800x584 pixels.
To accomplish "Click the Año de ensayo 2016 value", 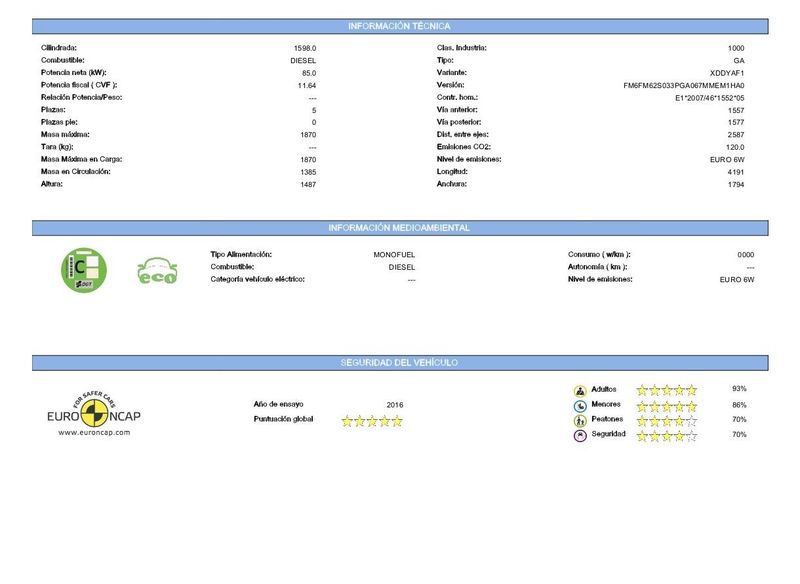I will pyautogui.click(x=395, y=405).
